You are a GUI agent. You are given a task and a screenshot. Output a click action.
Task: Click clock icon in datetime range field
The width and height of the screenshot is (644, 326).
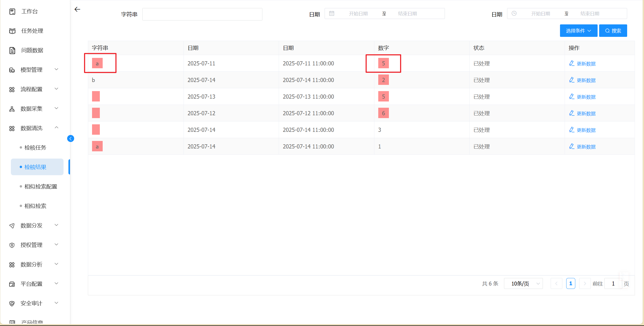[x=514, y=13]
